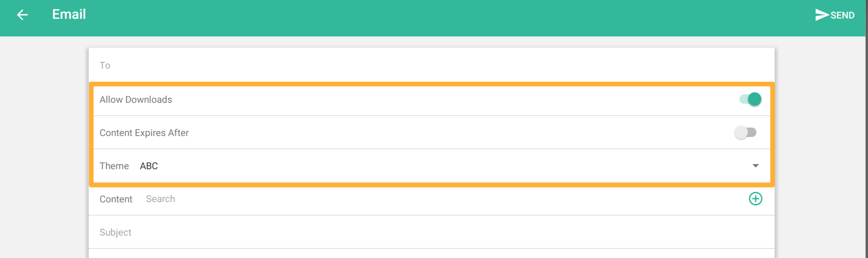Click the green plus icon to add content
The image size is (868, 258).
(755, 198)
